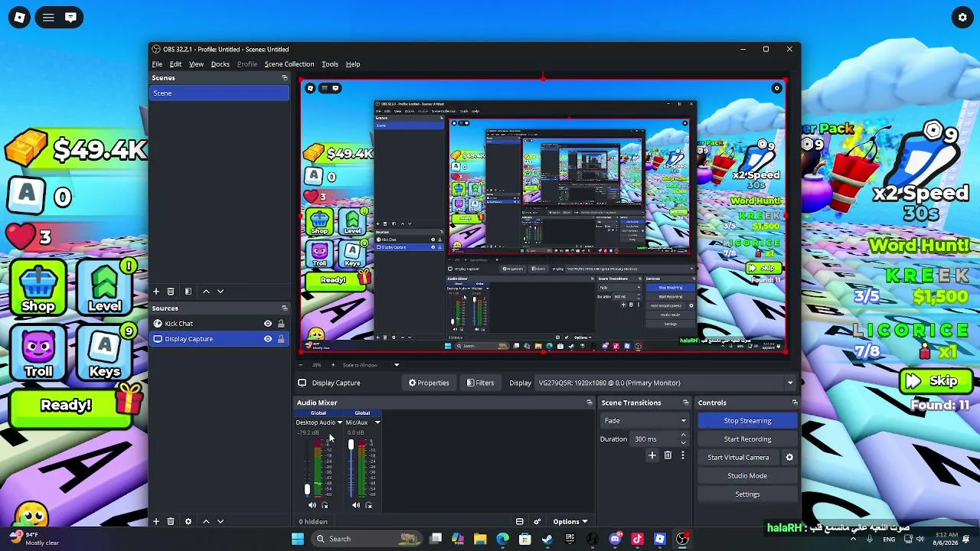Remove the scene transition with trash icon
Viewport: 980px width, 551px height.
point(668,455)
